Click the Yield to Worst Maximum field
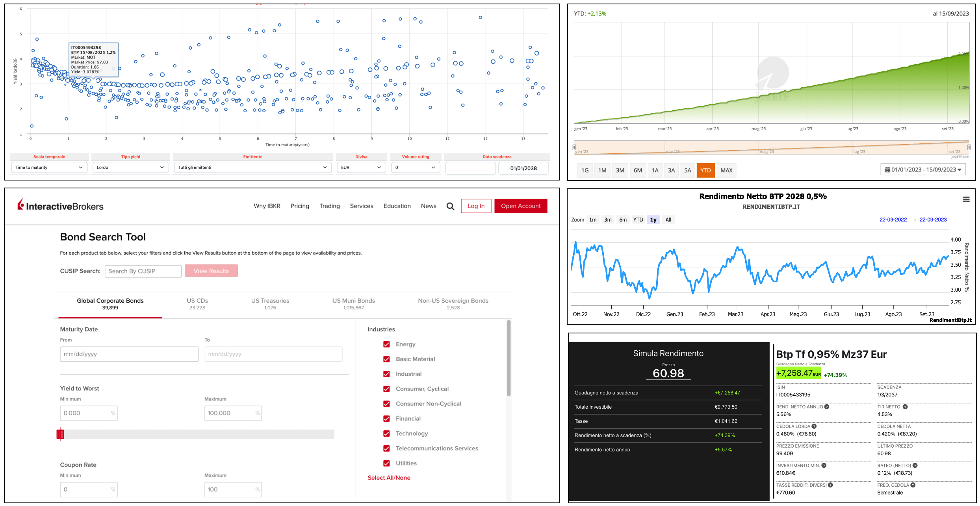 [x=233, y=413]
